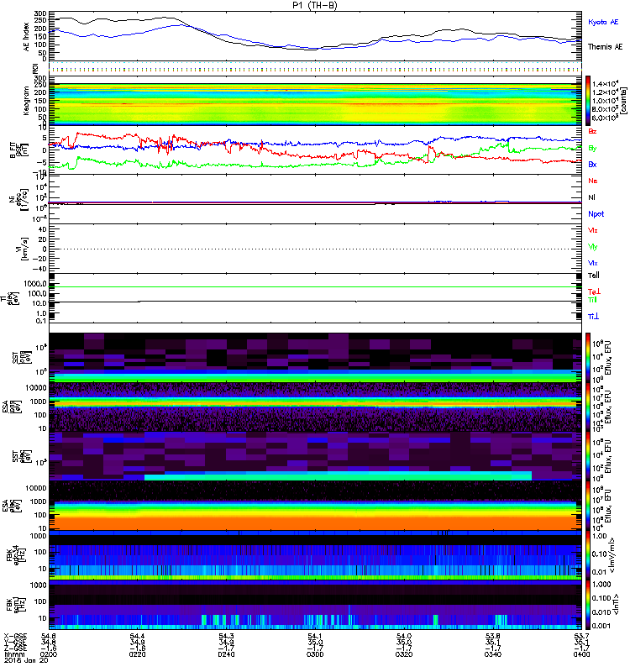Click the 0340 time label
This screenshot has width=630, height=672.
tap(493, 654)
